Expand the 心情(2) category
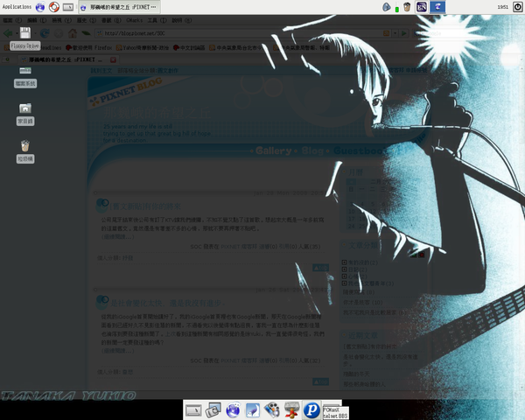 344,276
